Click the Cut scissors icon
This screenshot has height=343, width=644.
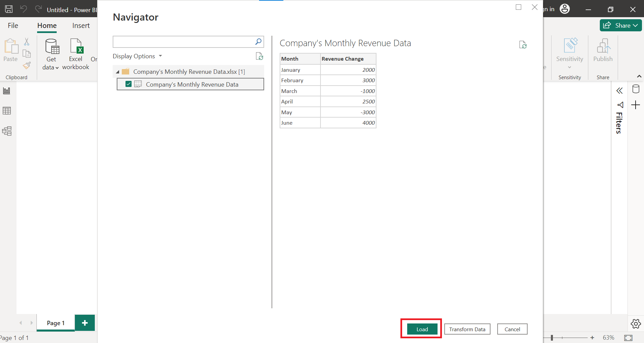[27, 41]
